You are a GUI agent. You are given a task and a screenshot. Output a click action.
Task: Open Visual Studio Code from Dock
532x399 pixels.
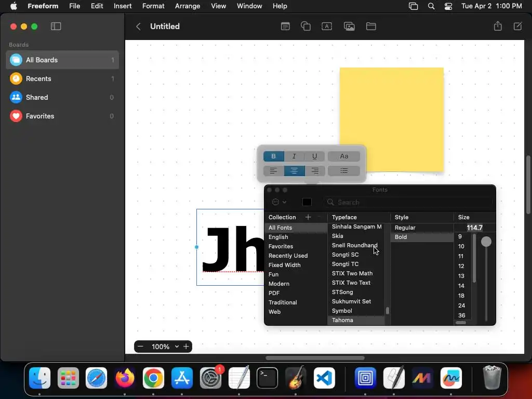click(x=324, y=378)
